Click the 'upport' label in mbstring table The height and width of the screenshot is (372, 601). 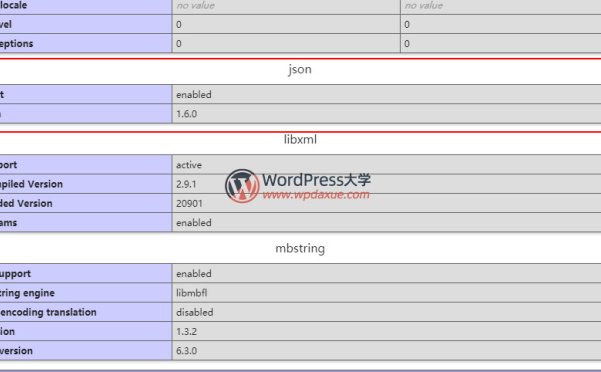[15, 274]
